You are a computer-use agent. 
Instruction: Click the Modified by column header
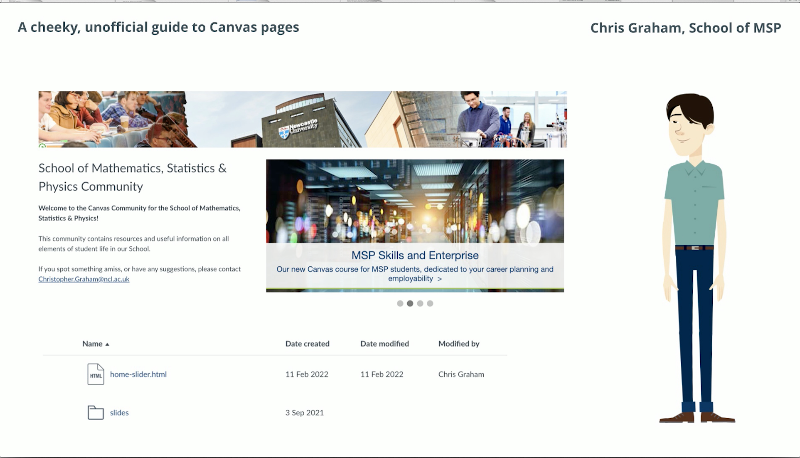458,344
